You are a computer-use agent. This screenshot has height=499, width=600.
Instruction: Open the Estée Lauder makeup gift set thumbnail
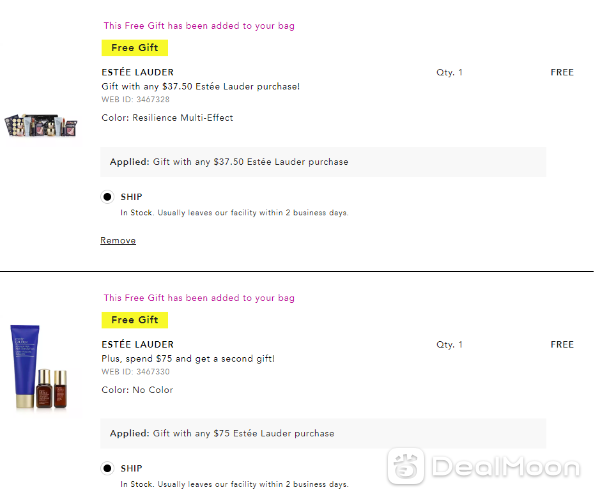click(x=41, y=126)
